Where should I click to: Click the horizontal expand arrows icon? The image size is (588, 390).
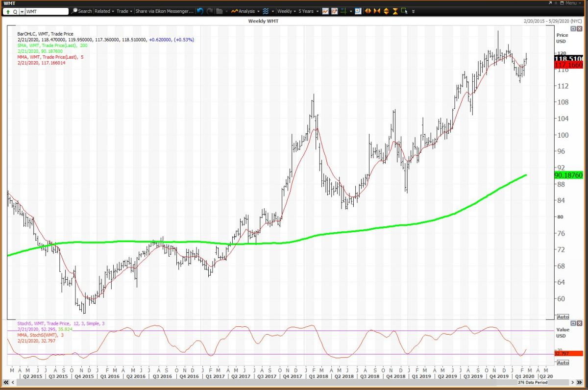[x=367, y=11]
